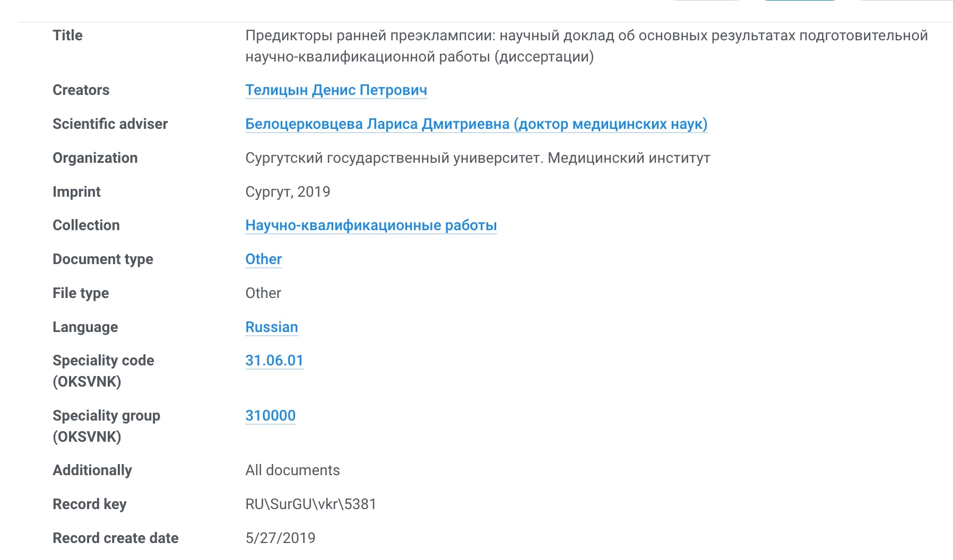The width and height of the screenshot is (953, 560).
Task: Open creator Телицын Денис Петрович link
Action: point(336,90)
